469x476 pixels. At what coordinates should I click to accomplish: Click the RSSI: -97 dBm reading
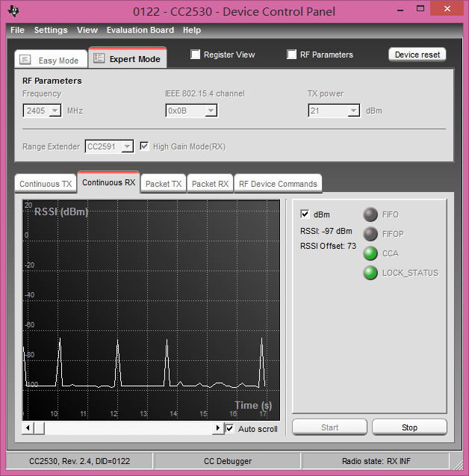(x=326, y=231)
